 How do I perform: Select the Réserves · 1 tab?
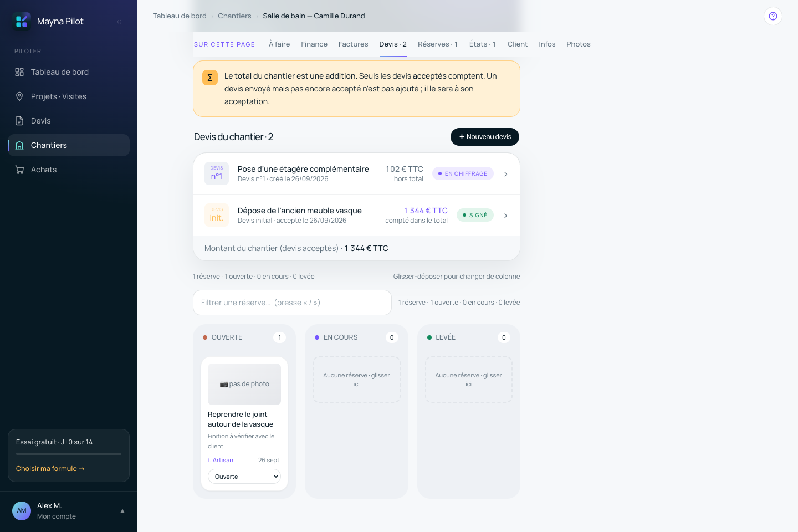click(438, 44)
